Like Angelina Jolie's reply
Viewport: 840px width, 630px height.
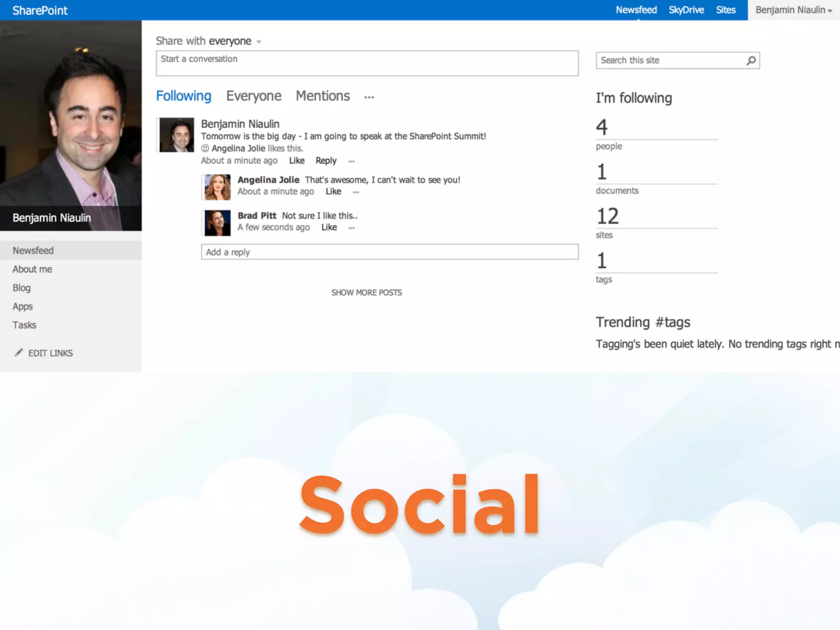333,192
